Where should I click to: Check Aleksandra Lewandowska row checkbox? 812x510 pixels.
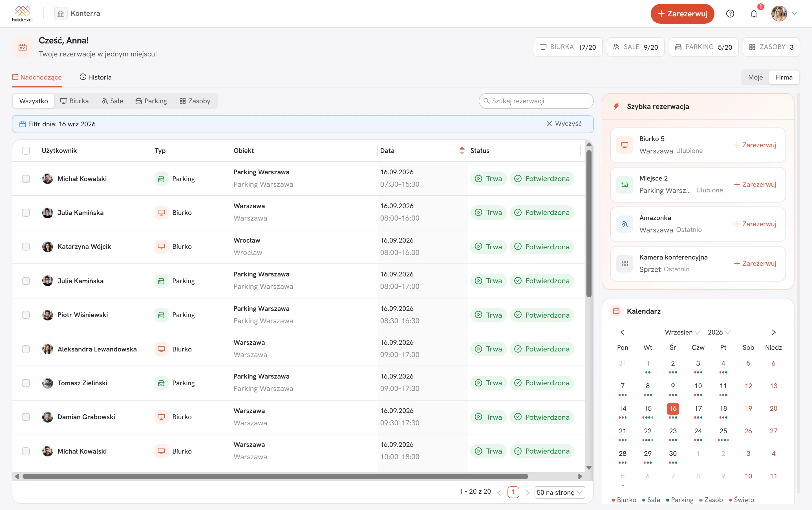tap(26, 349)
